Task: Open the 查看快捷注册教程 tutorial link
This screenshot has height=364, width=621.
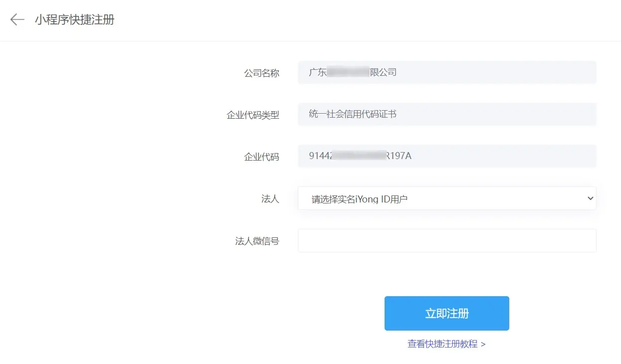Action: click(446, 344)
